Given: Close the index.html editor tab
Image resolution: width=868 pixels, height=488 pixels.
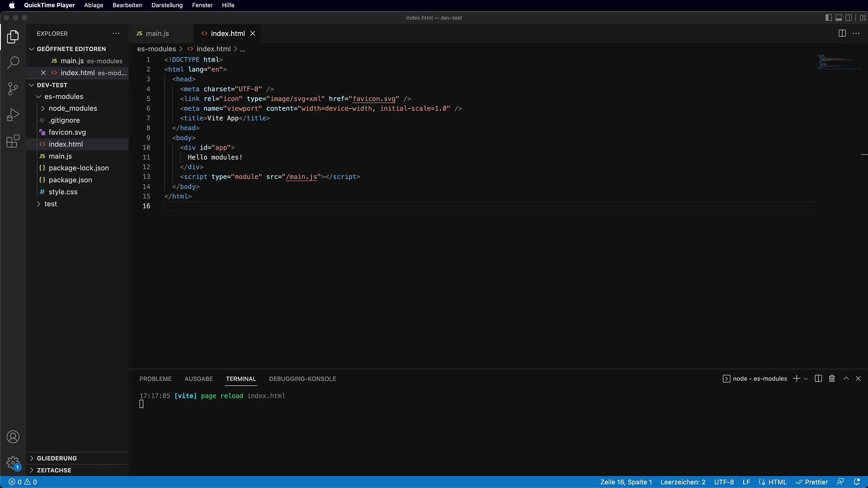Looking at the screenshot, I should tap(253, 33).
